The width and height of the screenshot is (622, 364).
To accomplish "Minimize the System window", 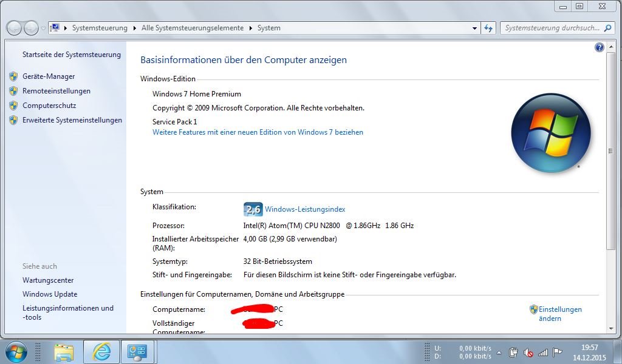I will (562, 6).
